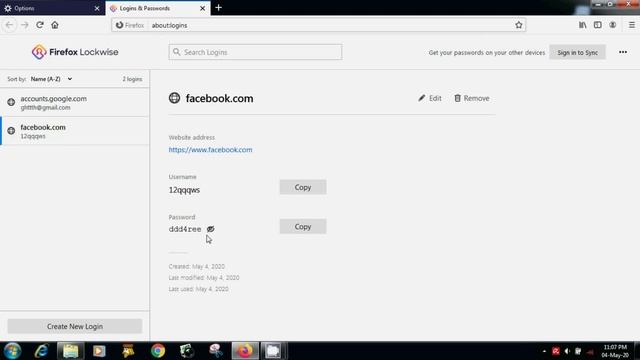The image size is (640, 360).
Task: Focus the Search Logins field
Action: pyautogui.click(x=255, y=52)
